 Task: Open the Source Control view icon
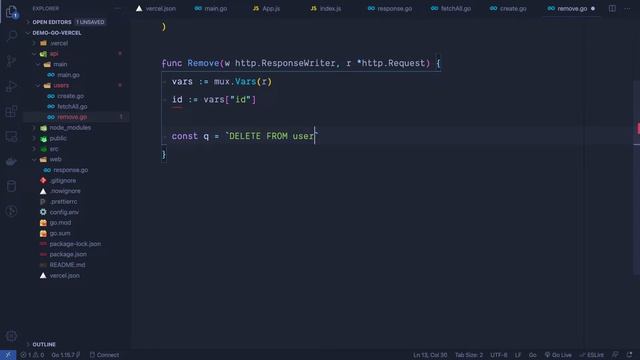point(11,61)
